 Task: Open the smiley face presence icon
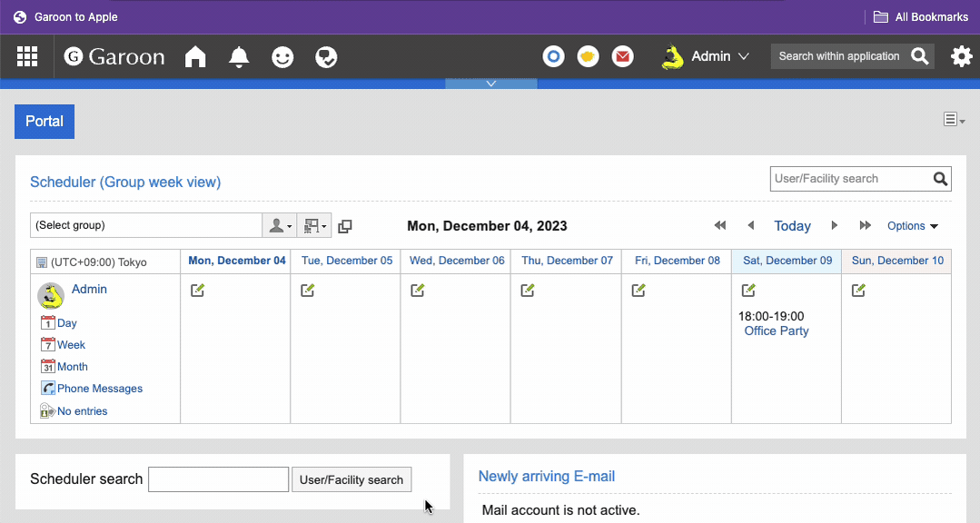click(282, 57)
